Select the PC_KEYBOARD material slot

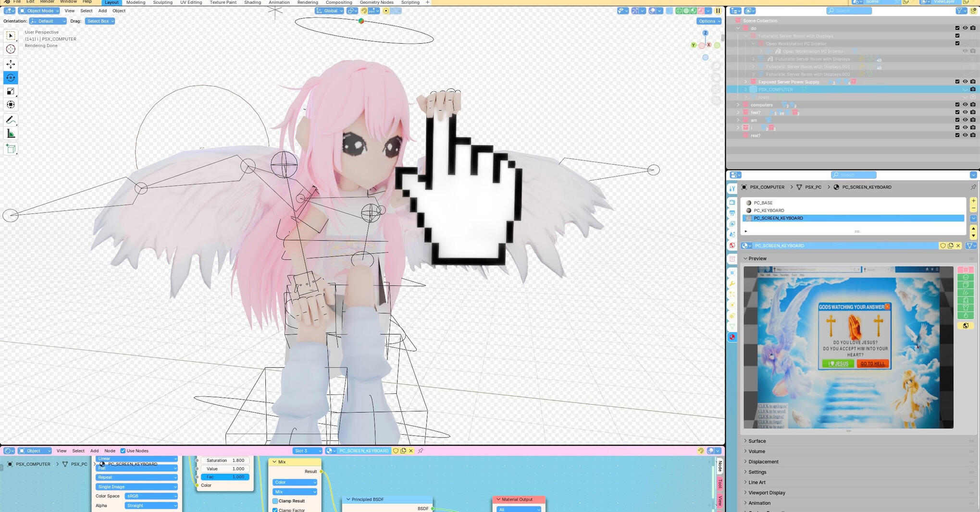tap(769, 210)
